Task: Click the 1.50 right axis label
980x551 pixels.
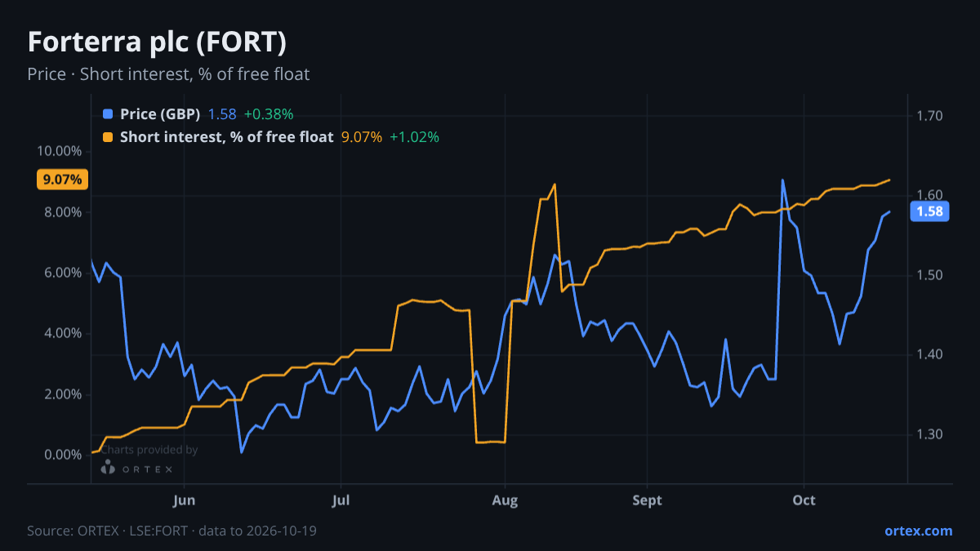Action: (x=929, y=275)
